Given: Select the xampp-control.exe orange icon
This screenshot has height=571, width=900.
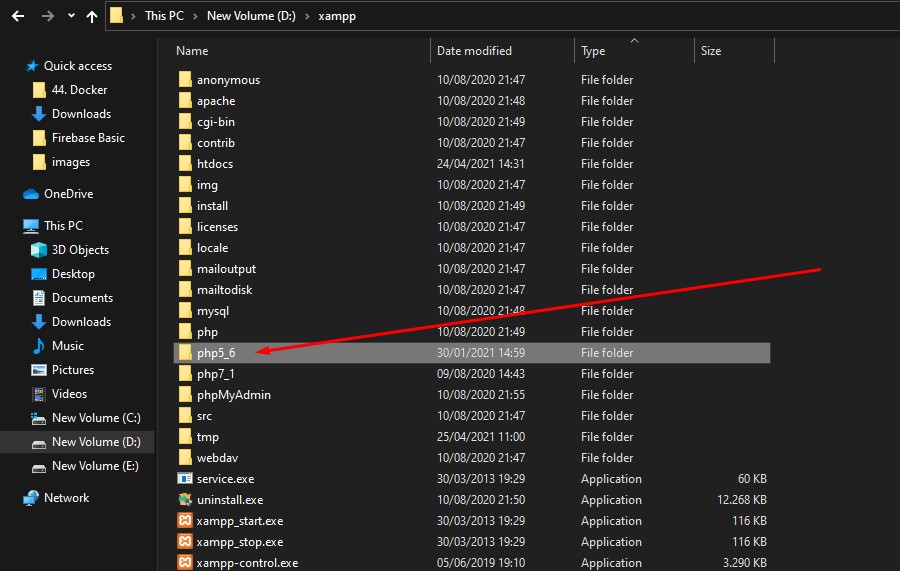Looking at the screenshot, I should [185, 562].
